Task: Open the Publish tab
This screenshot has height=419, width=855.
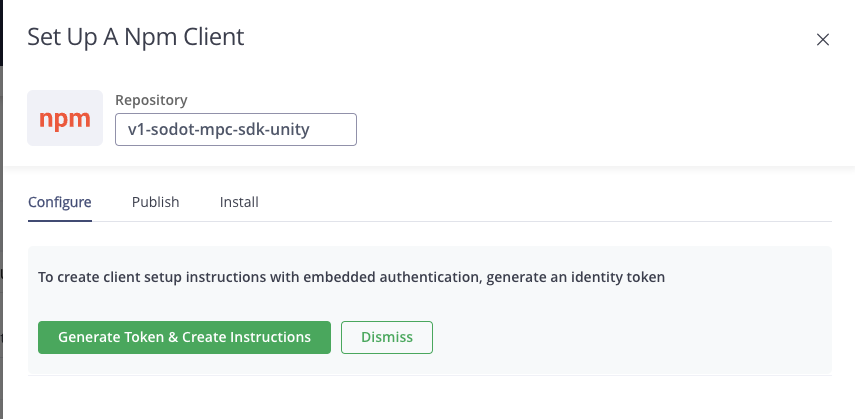Action: 155,202
